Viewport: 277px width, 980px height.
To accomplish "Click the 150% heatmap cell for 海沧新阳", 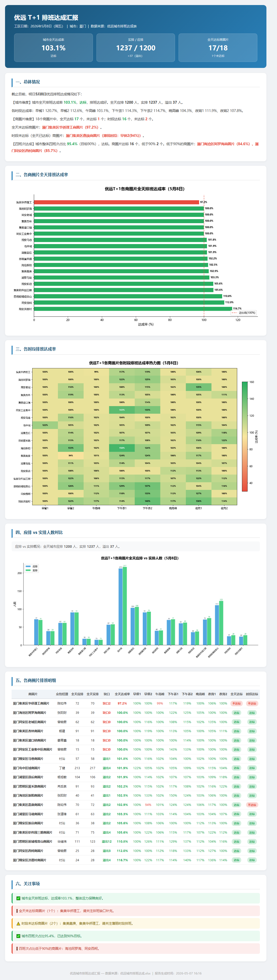I will (122, 448).
